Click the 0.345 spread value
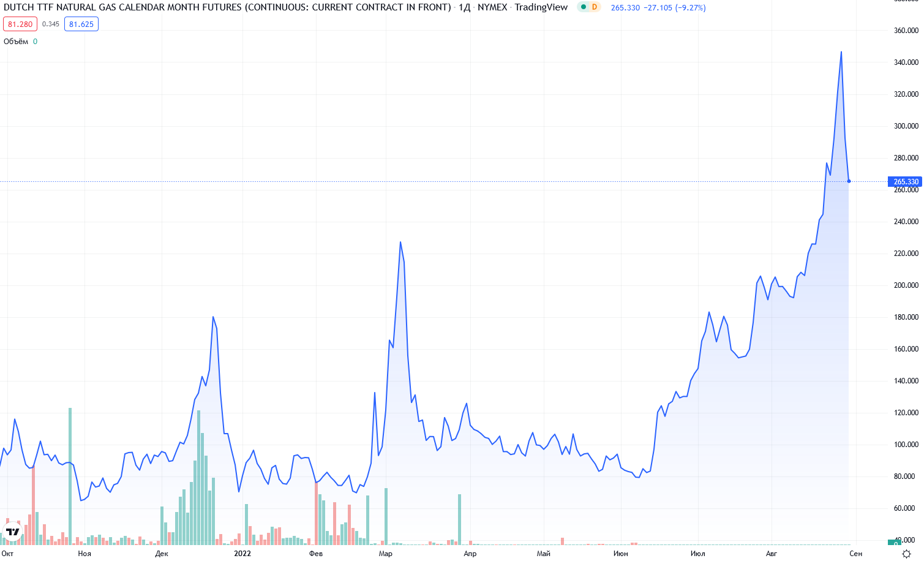The image size is (924, 561). (x=51, y=24)
